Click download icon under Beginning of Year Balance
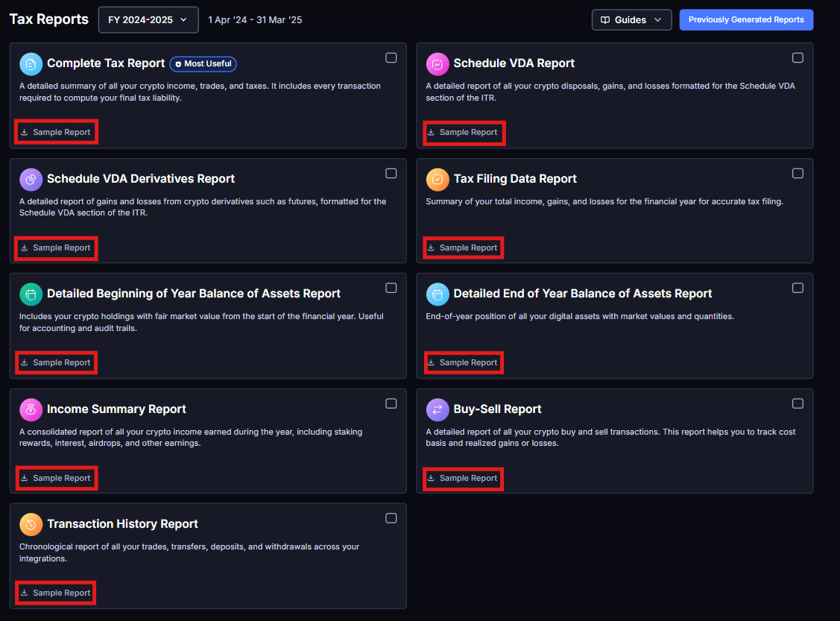Image resolution: width=840 pixels, height=621 pixels. [x=24, y=362]
